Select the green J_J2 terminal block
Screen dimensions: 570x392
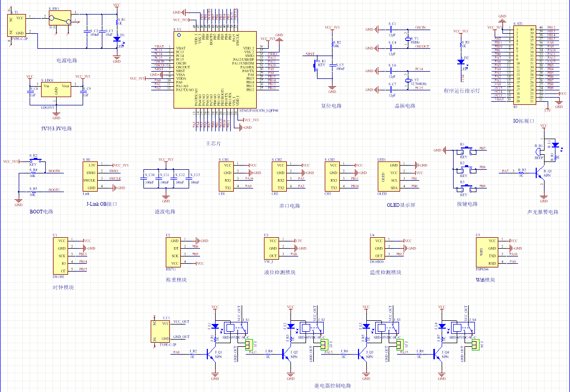pyautogui.click(x=325, y=344)
